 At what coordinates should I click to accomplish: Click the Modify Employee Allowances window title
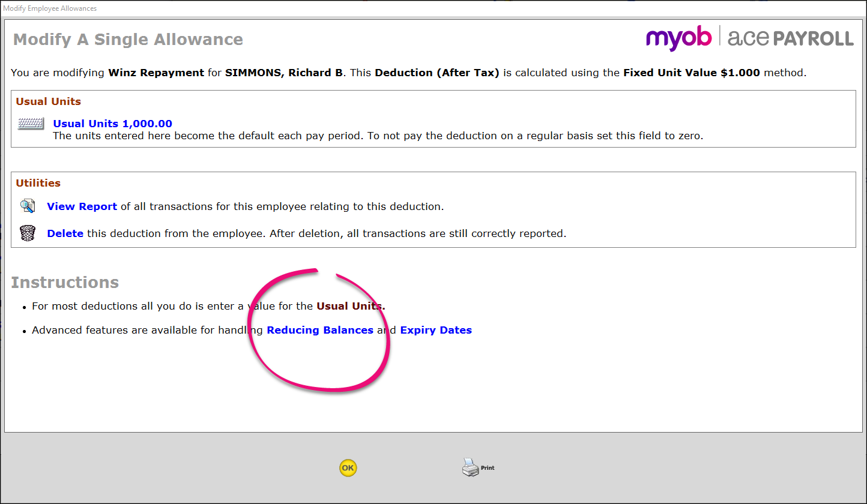pos(50,8)
